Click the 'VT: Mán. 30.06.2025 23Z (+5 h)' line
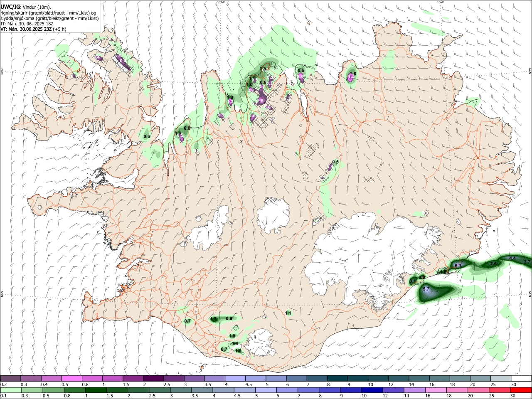This screenshot has width=532, height=399. (33, 29)
